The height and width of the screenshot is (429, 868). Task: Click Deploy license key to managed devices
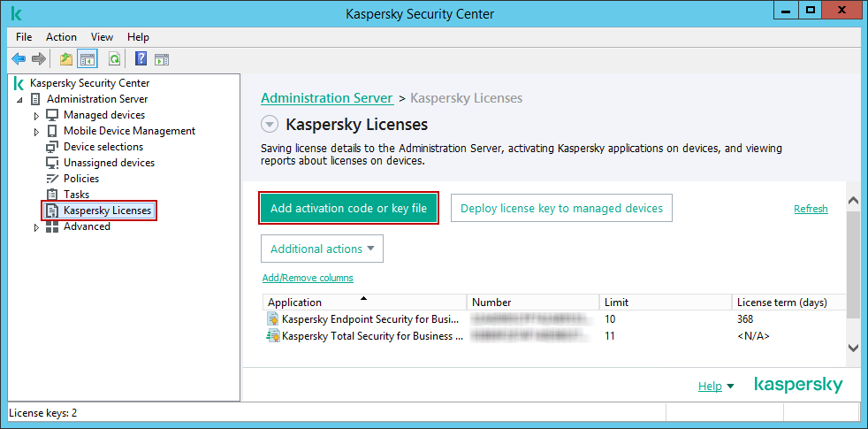tap(561, 209)
